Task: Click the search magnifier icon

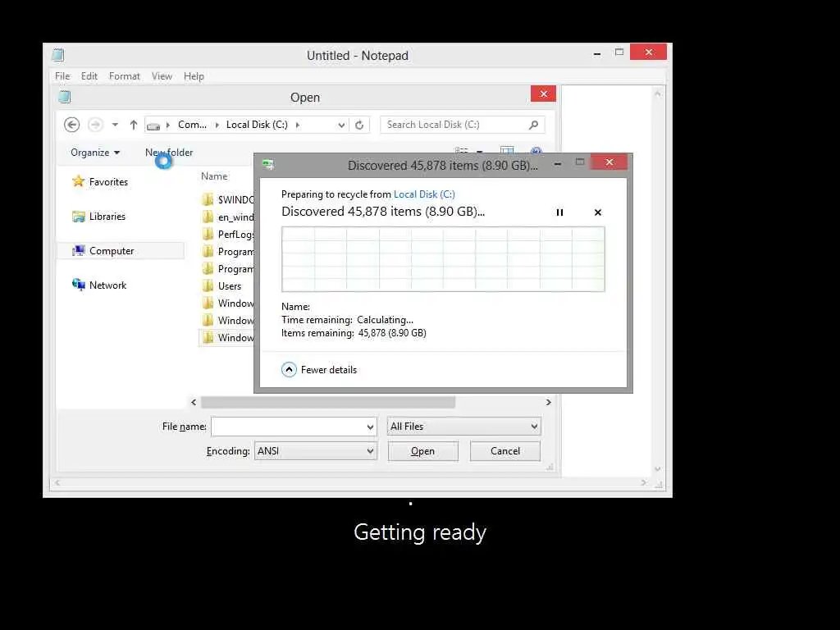Action: 533,125
